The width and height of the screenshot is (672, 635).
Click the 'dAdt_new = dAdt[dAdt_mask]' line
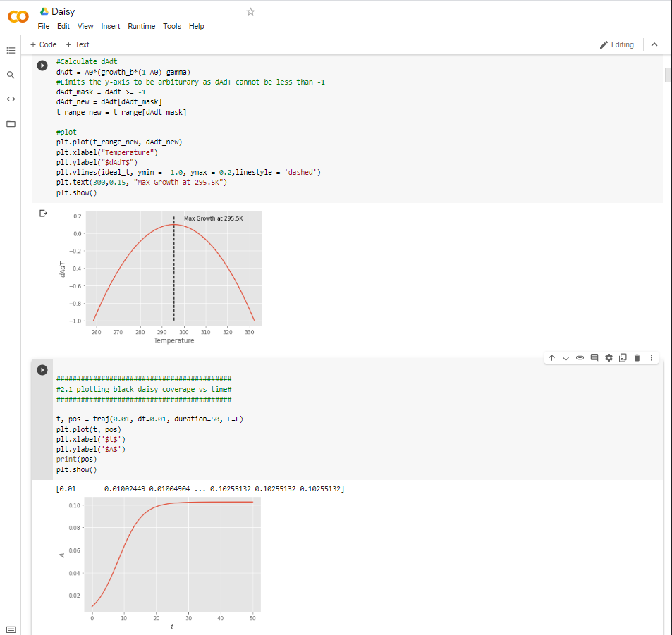click(x=109, y=102)
